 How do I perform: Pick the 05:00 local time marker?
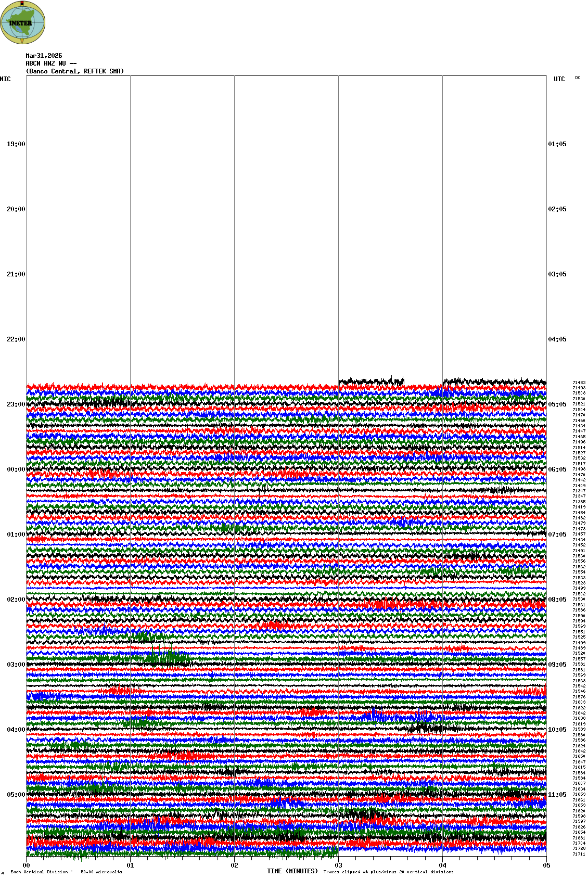16,795
